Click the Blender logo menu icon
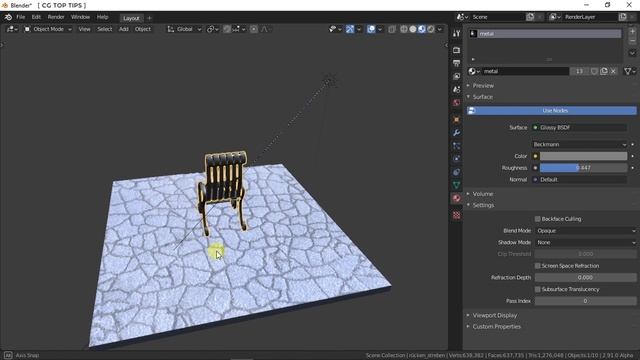The width and height of the screenshot is (640, 360). (8, 17)
